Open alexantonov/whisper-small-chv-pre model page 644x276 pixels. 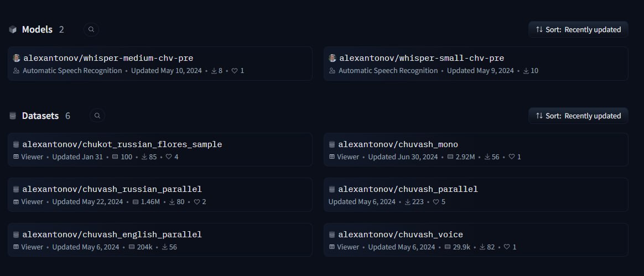pyautogui.click(x=421, y=58)
